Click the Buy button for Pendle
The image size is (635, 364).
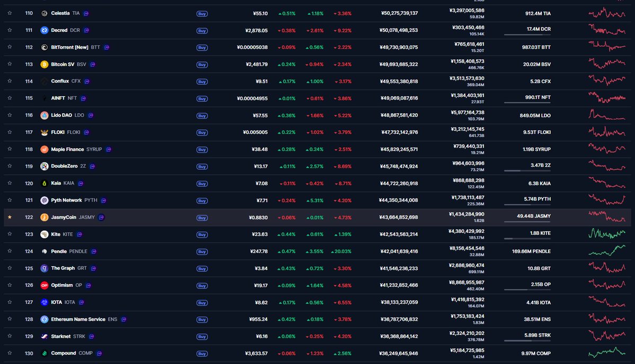(x=202, y=251)
